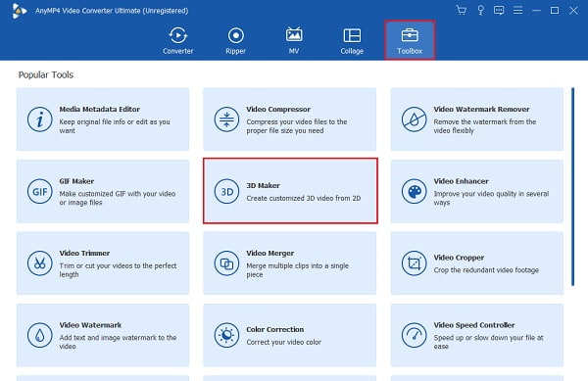Screen dimensions: 588x381
Task: Click 'Improve your video quality' description
Action: (x=491, y=198)
